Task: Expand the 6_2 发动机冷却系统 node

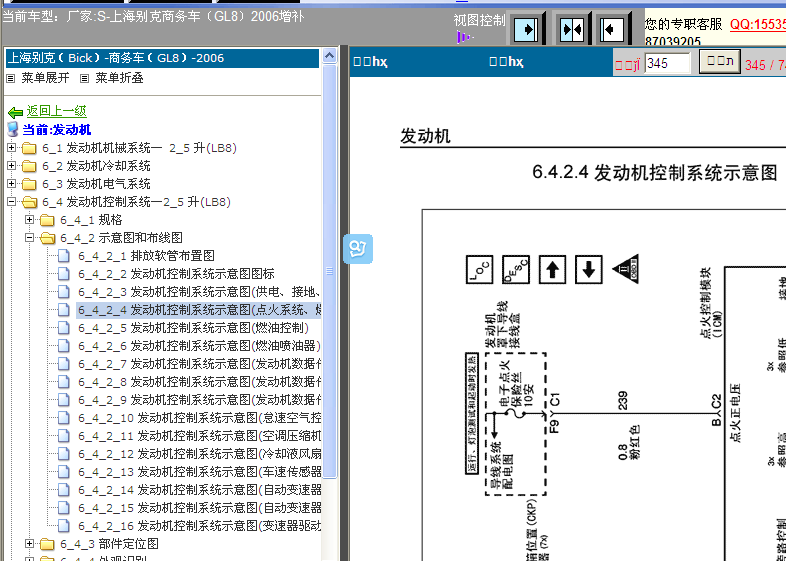Action: (12, 165)
